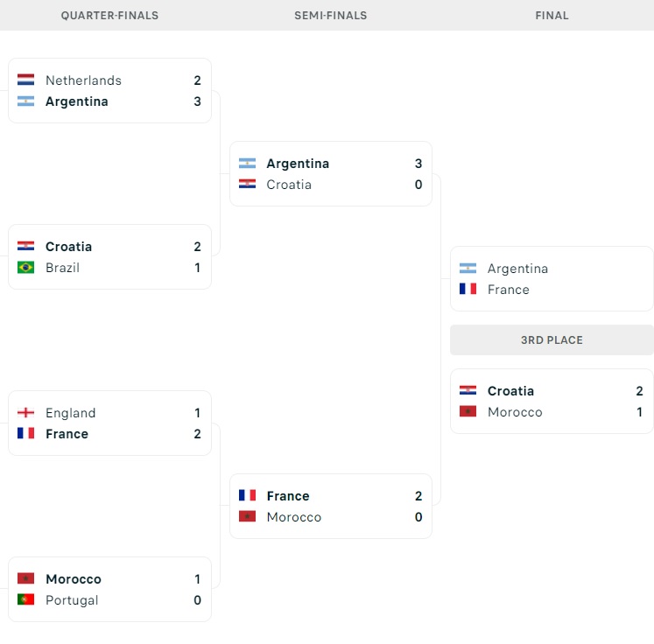
Task: Click the Netherlands flag icon
Action: click(25, 80)
